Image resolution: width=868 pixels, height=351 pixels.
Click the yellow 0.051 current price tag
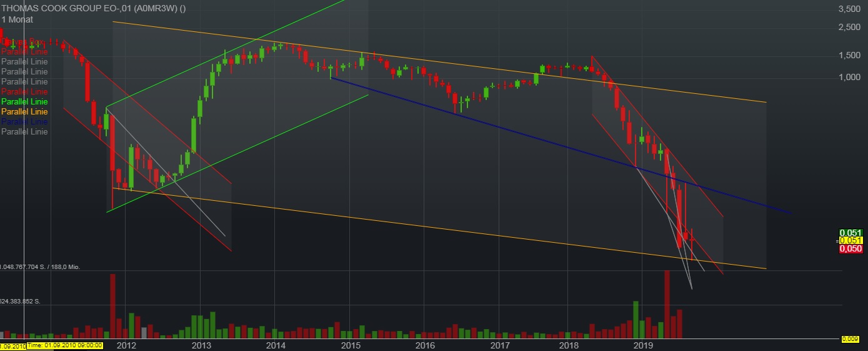[x=851, y=240]
